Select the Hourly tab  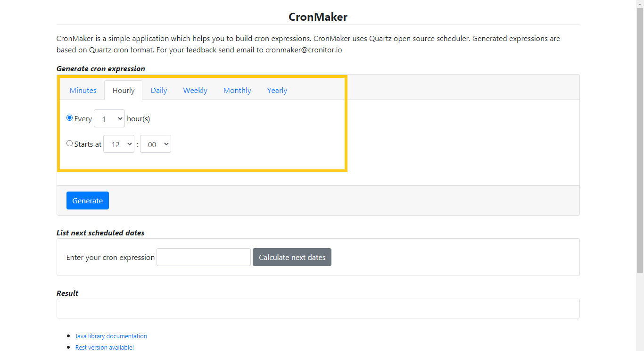click(123, 90)
